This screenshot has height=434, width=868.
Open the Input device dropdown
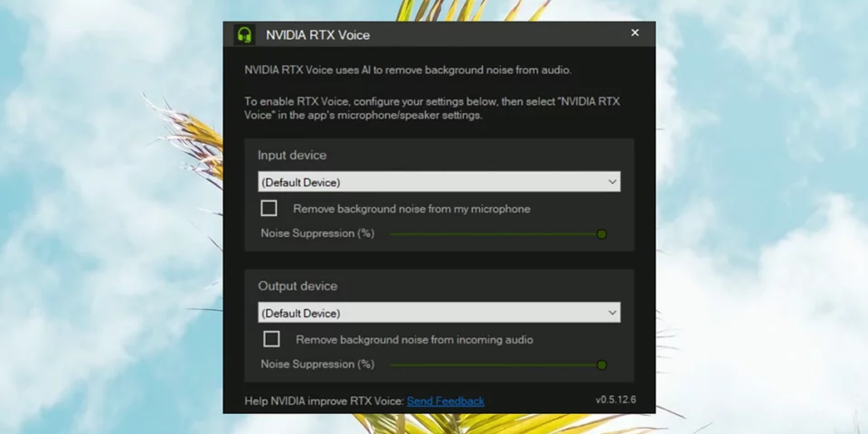coord(439,182)
